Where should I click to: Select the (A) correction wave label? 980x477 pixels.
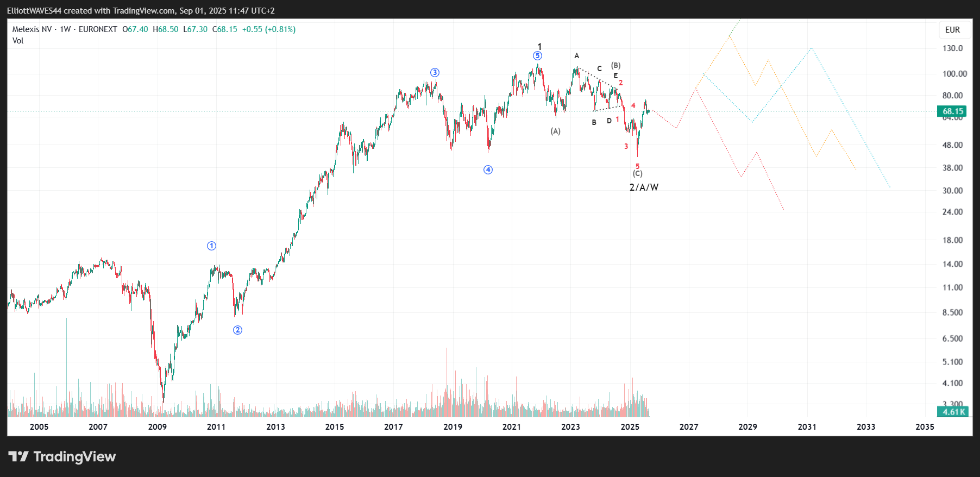[555, 131]
